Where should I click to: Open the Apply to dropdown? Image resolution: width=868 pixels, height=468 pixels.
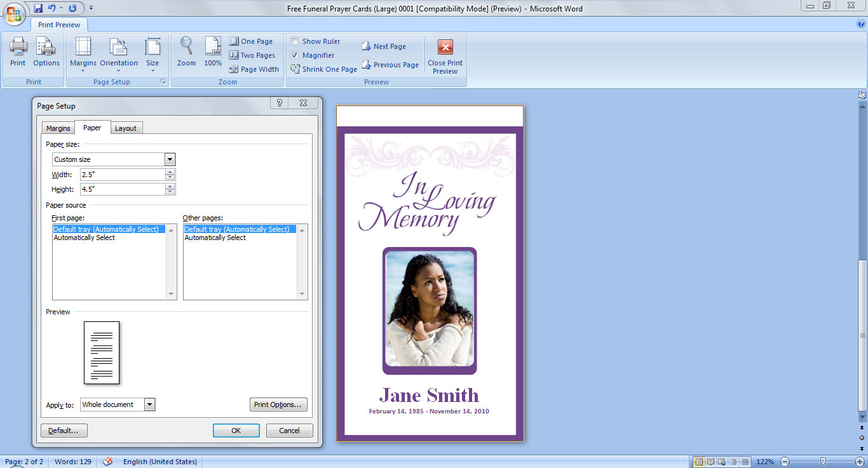[149, 404]
